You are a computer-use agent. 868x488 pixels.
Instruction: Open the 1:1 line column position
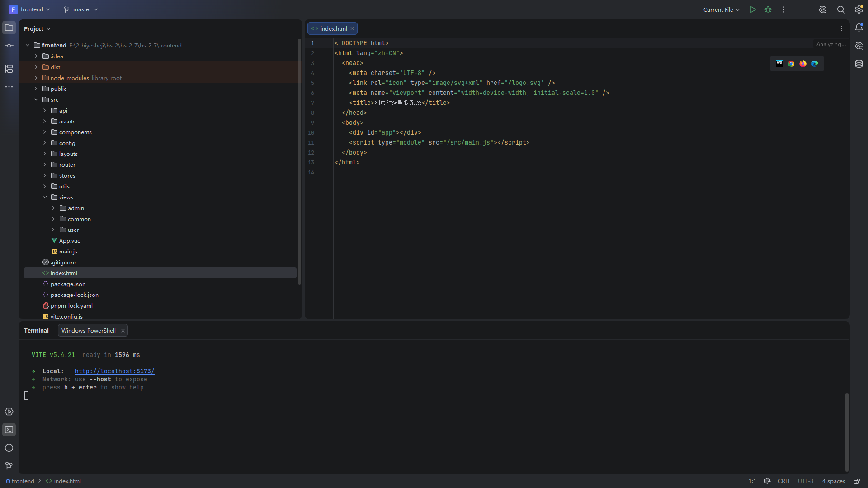(x=752, y=481)
